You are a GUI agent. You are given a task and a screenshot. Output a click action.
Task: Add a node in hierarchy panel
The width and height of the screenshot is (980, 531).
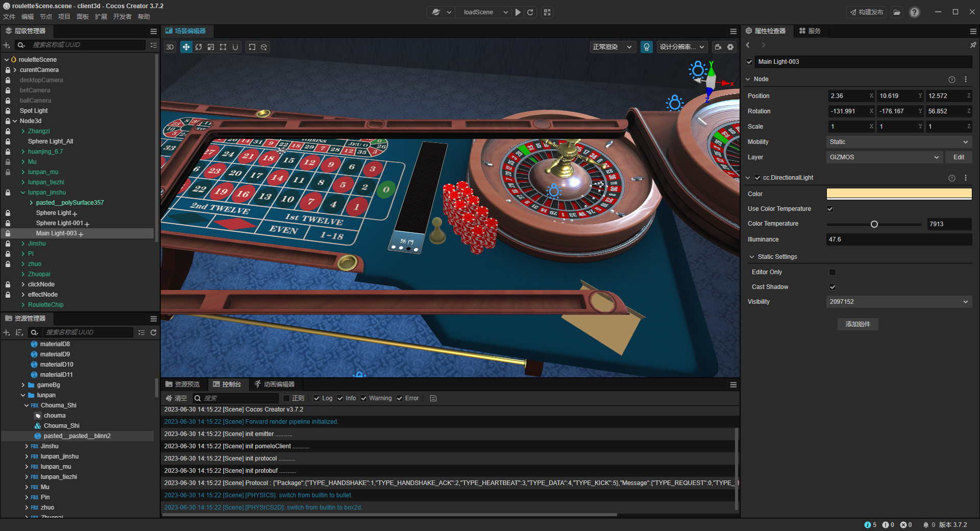click(x=7, y=45)
